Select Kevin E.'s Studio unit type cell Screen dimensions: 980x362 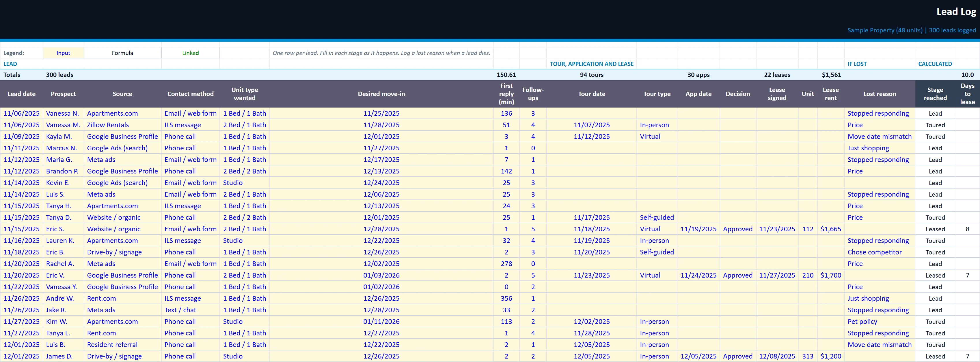point(245,182)
